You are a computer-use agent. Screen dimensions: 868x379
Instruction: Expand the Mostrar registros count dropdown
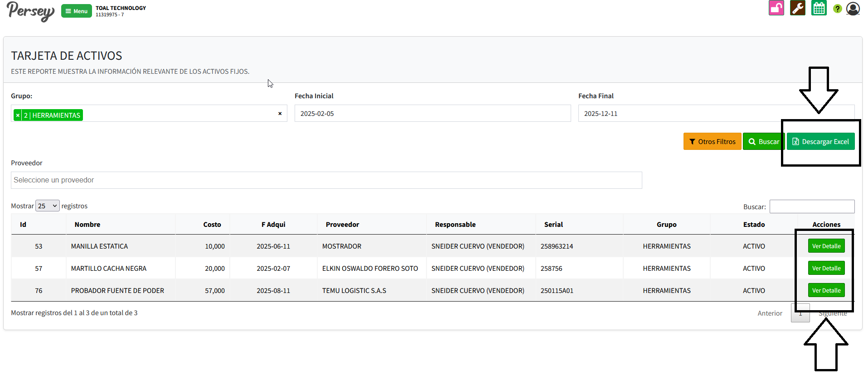(x=47, y=206)
